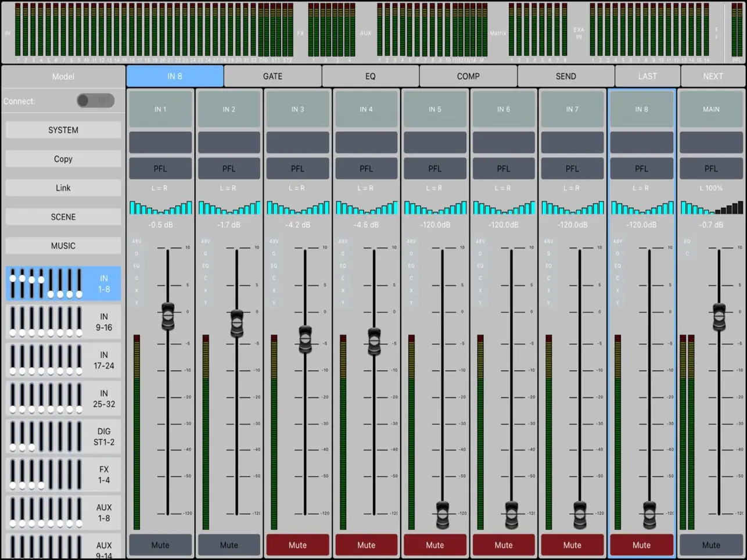The width and height of the screenshot is (747, 560).
Task: Switch to the AUX 9-14 fader bank
Action: point(63,547)
